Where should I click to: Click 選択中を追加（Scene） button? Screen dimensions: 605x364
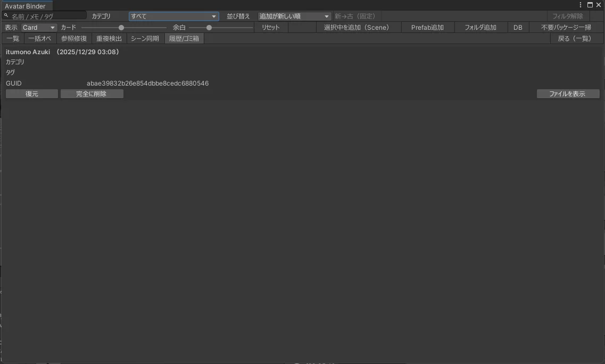(x=357, y=28)
